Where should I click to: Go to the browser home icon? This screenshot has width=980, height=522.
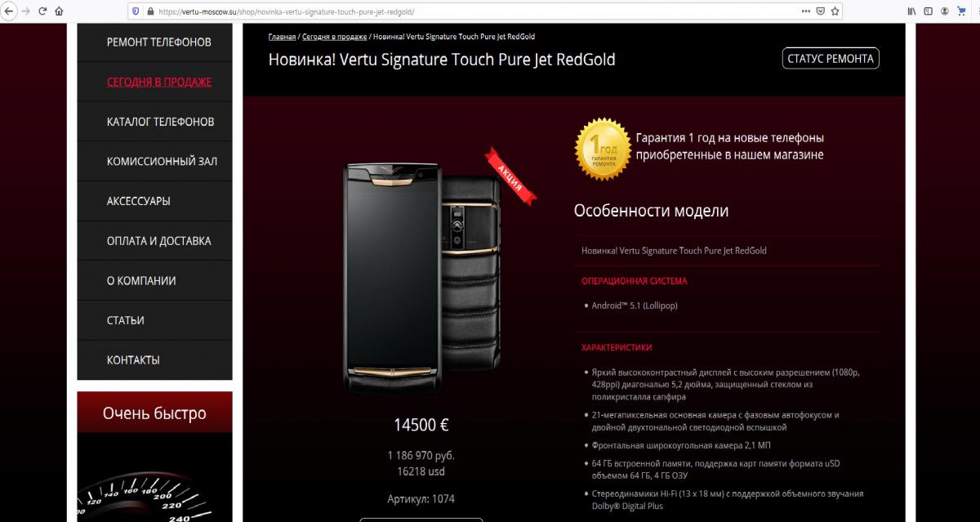point(58,11)
